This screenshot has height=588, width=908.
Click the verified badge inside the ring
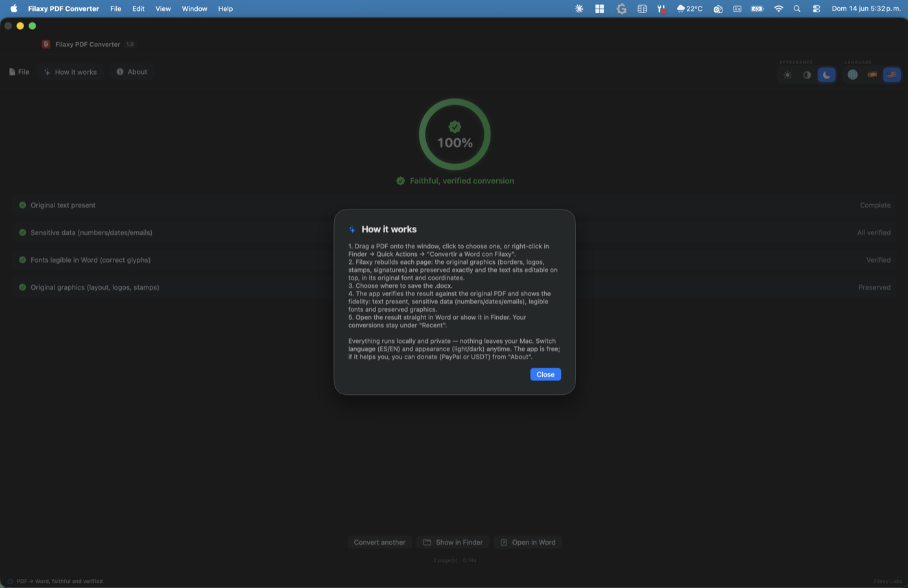tap(455, 126)
